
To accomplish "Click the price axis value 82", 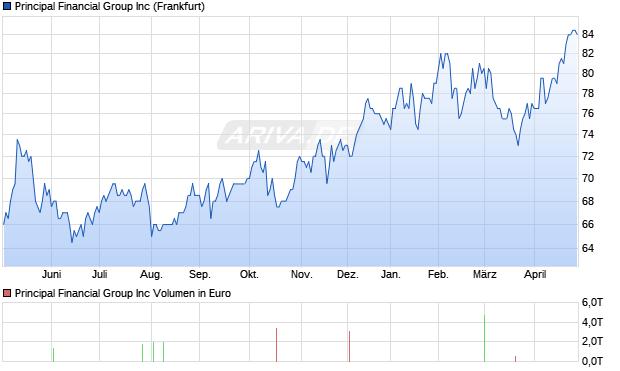I will tap(588, 53).
